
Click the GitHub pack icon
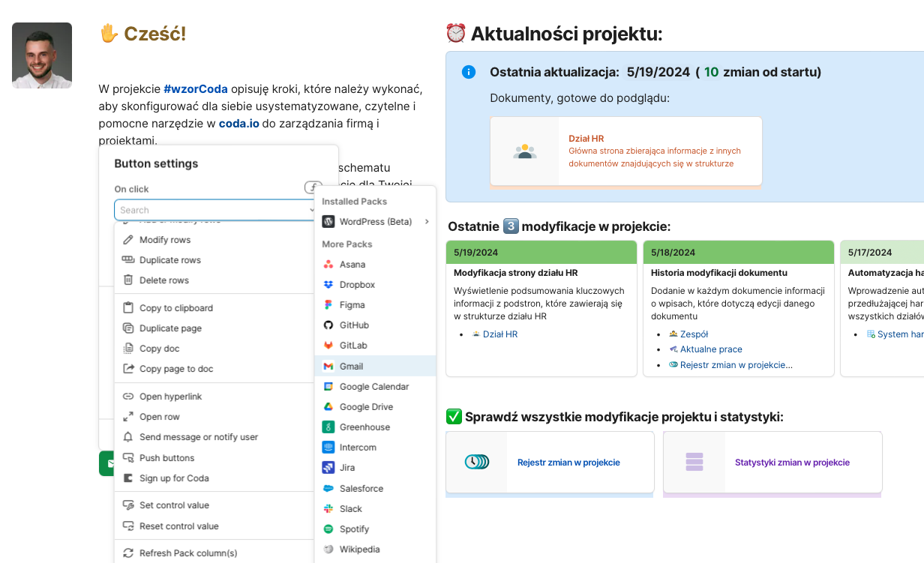point(328,325)
